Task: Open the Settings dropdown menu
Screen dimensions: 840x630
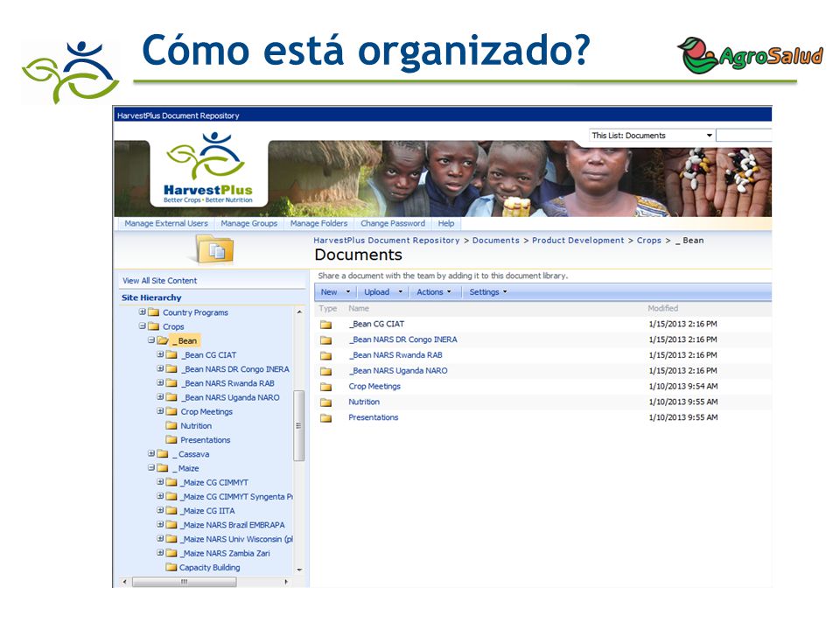Action: click(x=488, y=292)
